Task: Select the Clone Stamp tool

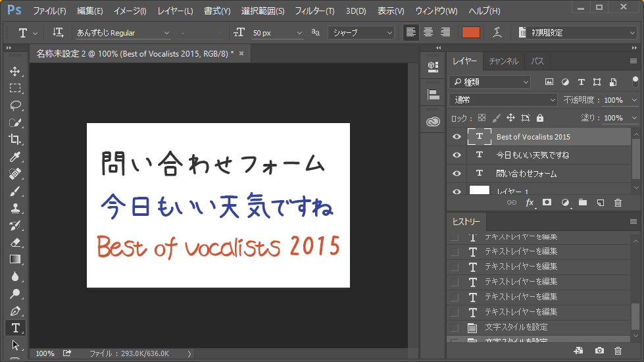Action: pos(15,209)
